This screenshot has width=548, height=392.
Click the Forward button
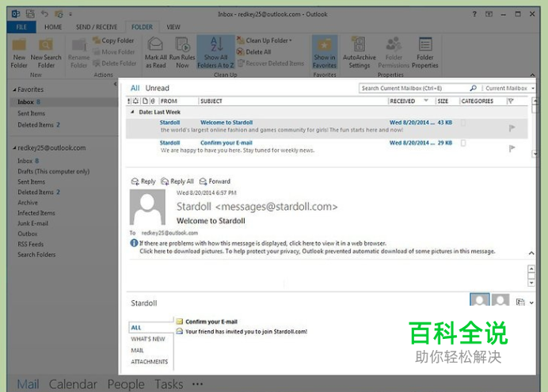215,181
